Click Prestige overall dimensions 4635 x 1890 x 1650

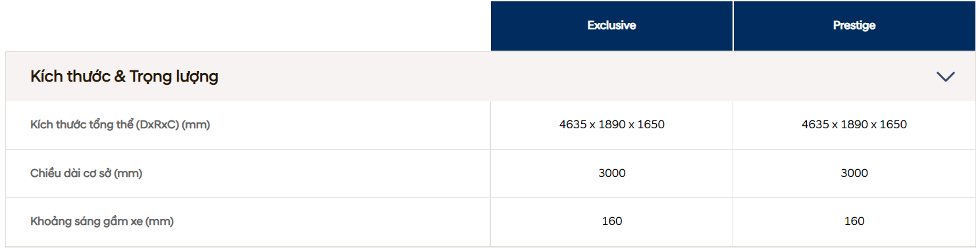pyautogui.click(x=854, y=124)
